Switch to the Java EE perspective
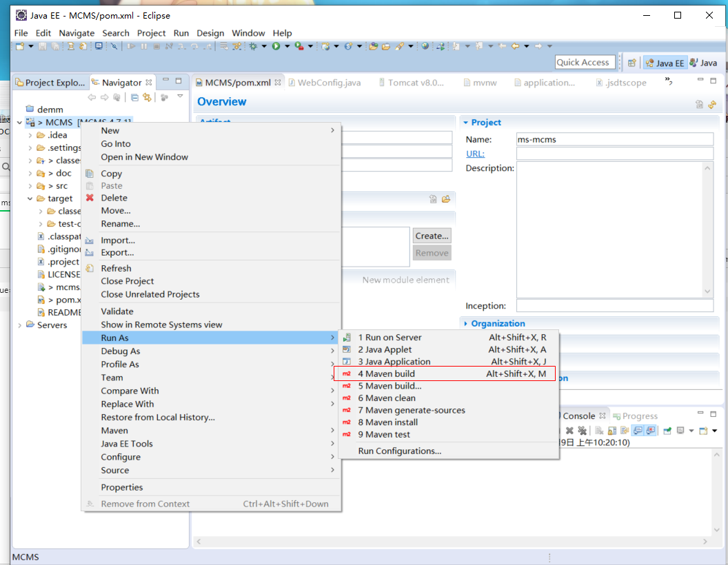Image resolution: width=728 pixels, height=565 pixels. pyautogui.click(x=665, y=63)
